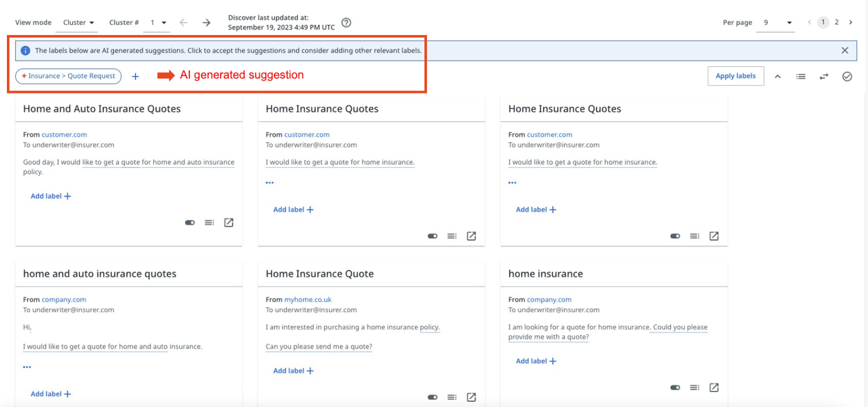The image size is (868, 407).
Task: Open the Per page dropdown
Action: (x=777, y=22)
